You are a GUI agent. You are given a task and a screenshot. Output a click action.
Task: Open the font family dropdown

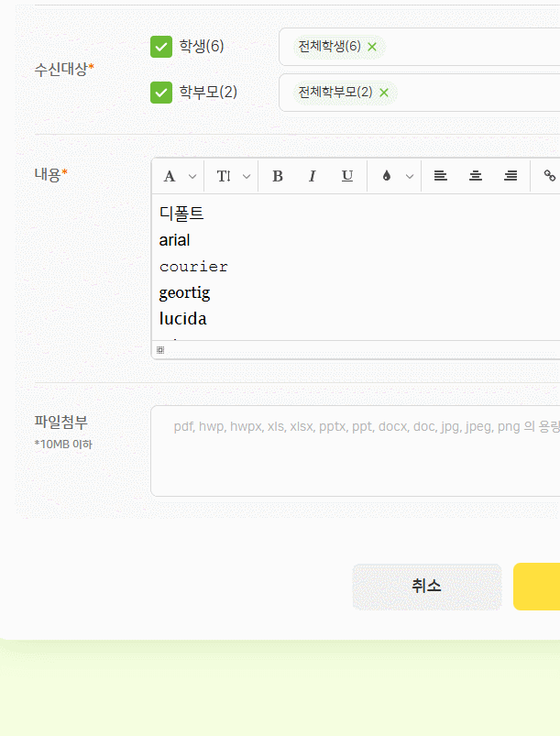click(x=179, y=176)
